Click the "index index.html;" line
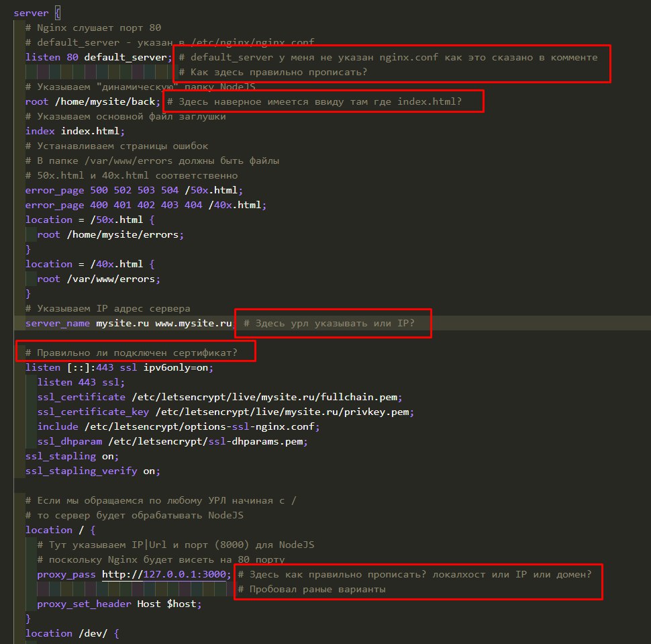Screen dimensions: 651x644 click(74, 132)
